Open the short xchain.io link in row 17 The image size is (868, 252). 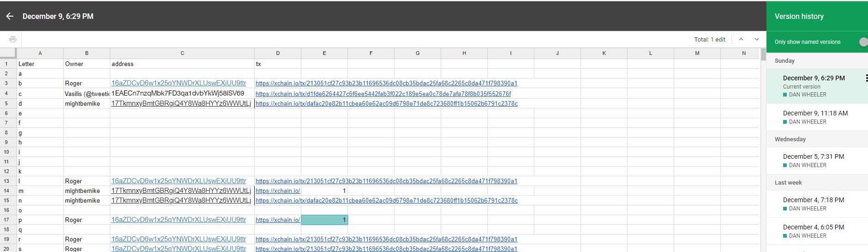coord(278,220)
